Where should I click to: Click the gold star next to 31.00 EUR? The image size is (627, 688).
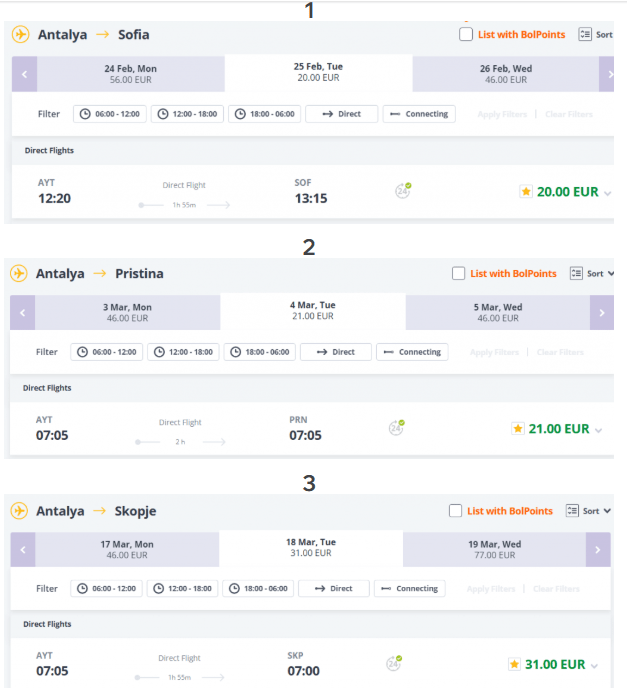point(514,664)
